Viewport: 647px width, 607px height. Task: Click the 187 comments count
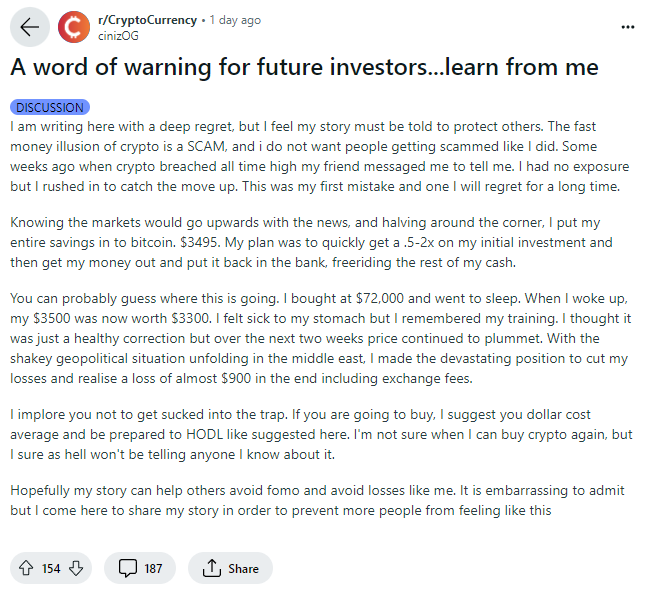[x=153, y=569]
